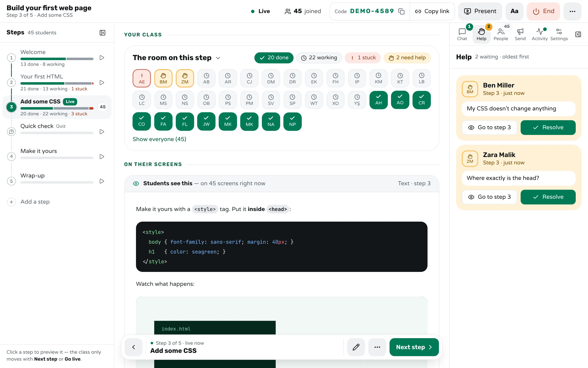The image size is (588, 368).
Task: Select the done student CO tile
Action: tap(142, 121)
